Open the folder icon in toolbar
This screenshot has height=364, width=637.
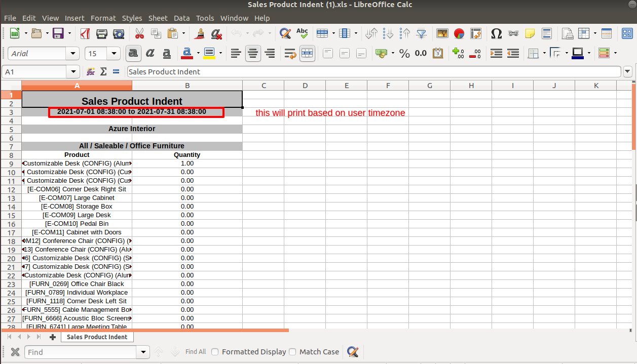(x=36, y=34)
